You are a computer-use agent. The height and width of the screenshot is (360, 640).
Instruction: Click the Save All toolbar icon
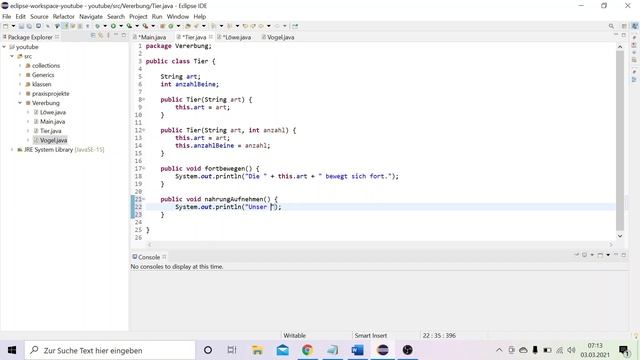pos(29,26)
